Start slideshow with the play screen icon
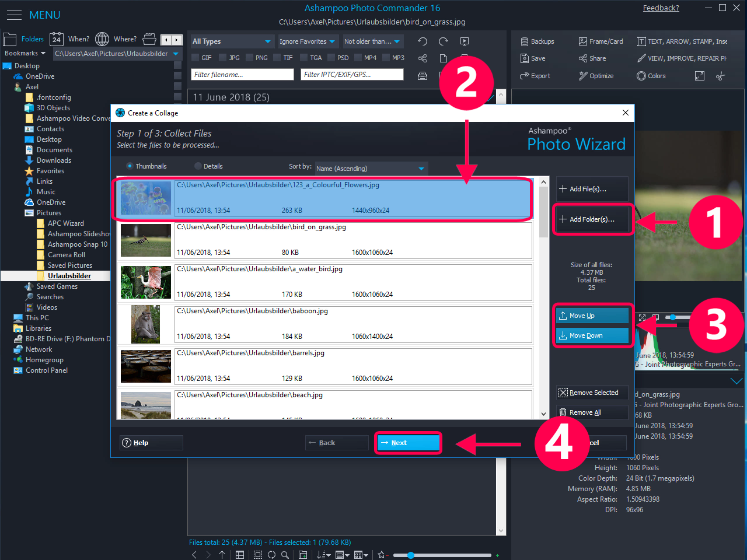 [x=465, y=41]
